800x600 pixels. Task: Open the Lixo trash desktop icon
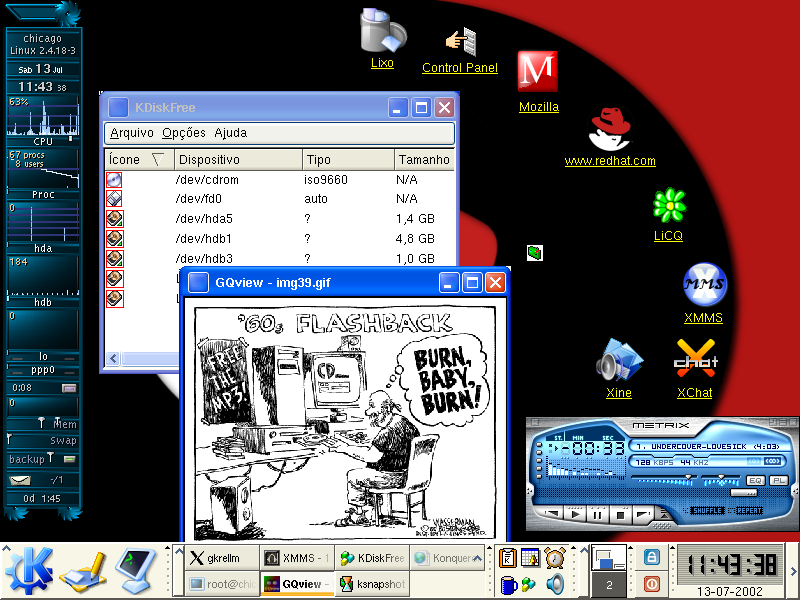click(x=382, y=31)
